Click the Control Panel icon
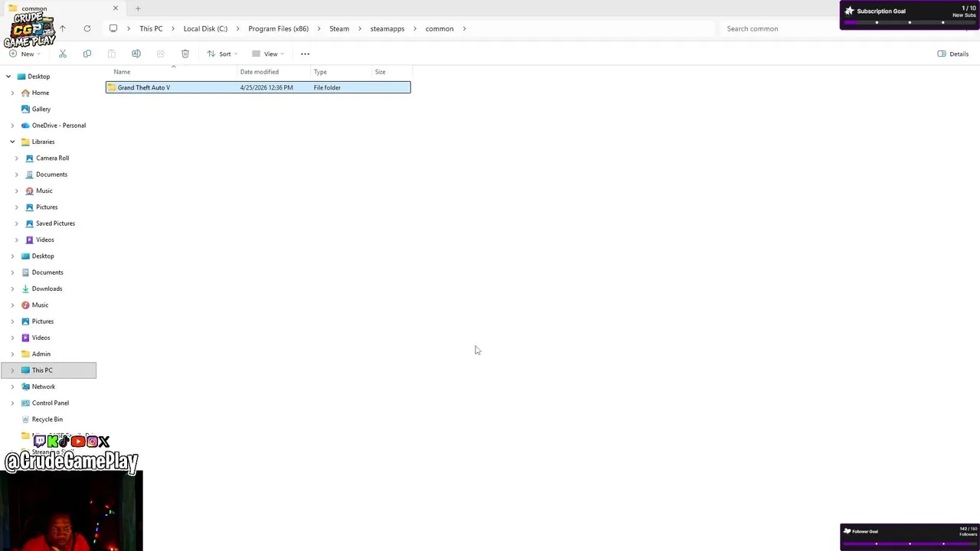This screenshot has width=980, height=551. point(25,403)
